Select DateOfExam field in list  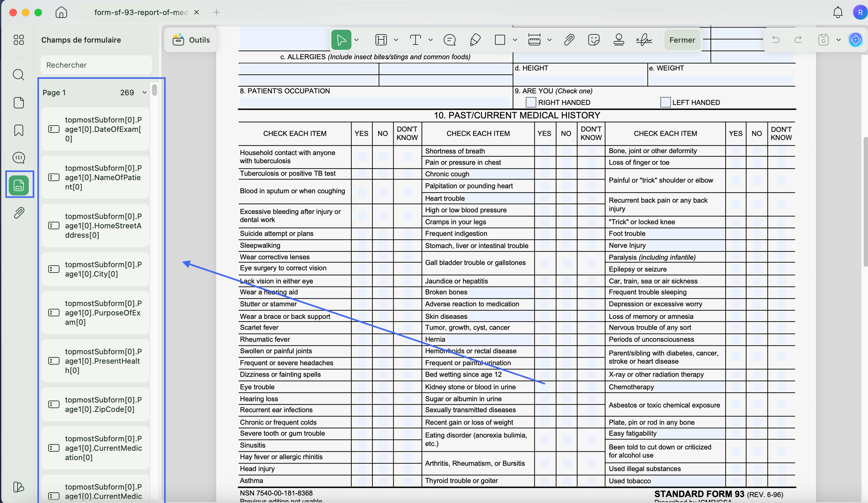pos(95,129)
